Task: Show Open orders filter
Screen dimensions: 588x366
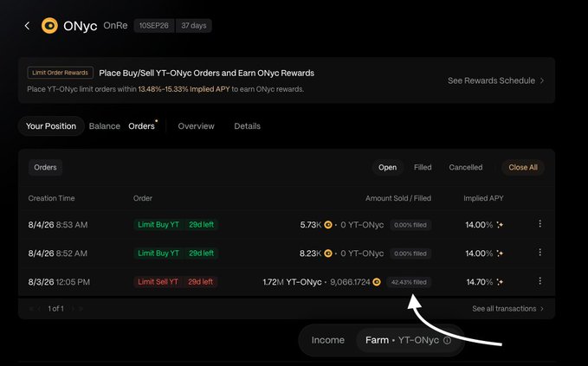Action: [x=387, y=168]
